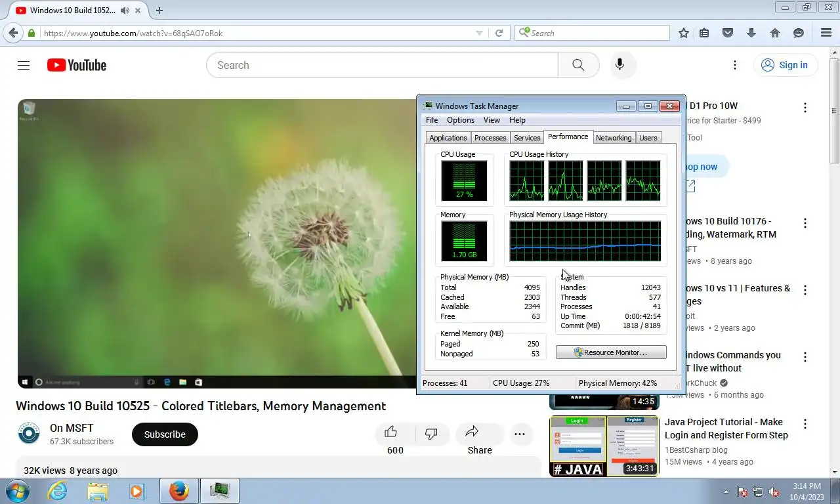Open search engine selector dropdown
Screen dimensions: 840x504
click(524, 33)
